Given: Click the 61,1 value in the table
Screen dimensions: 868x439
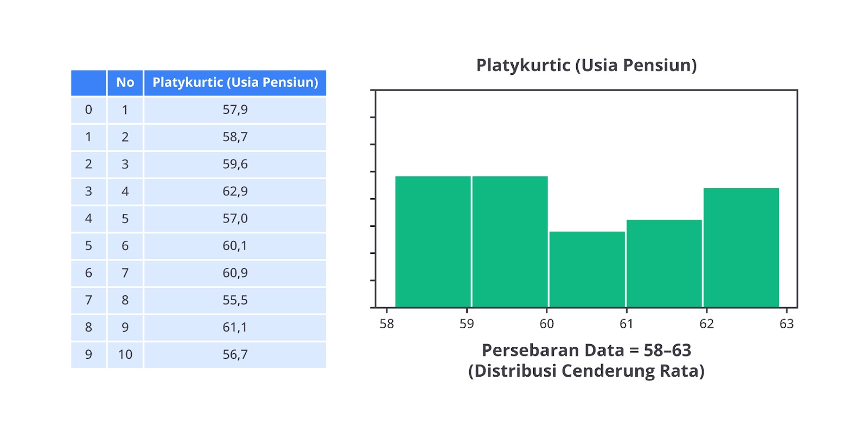Looking at the screenshot, I should 235,327.
